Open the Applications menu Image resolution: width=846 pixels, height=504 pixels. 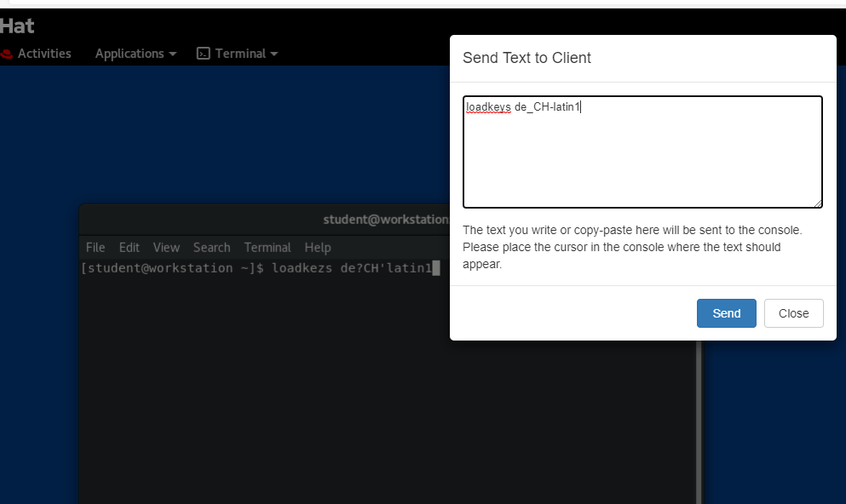coord(129,53)
